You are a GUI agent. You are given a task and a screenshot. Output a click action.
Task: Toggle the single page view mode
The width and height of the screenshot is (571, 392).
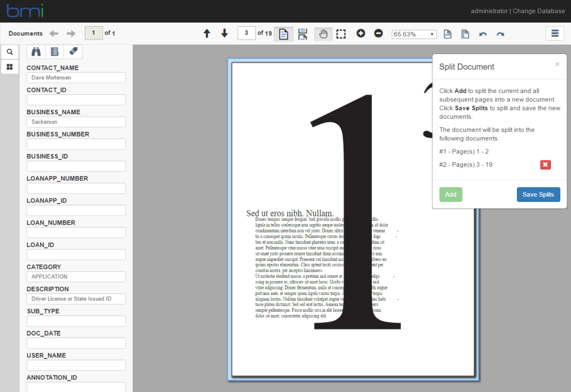click(284, 34)
